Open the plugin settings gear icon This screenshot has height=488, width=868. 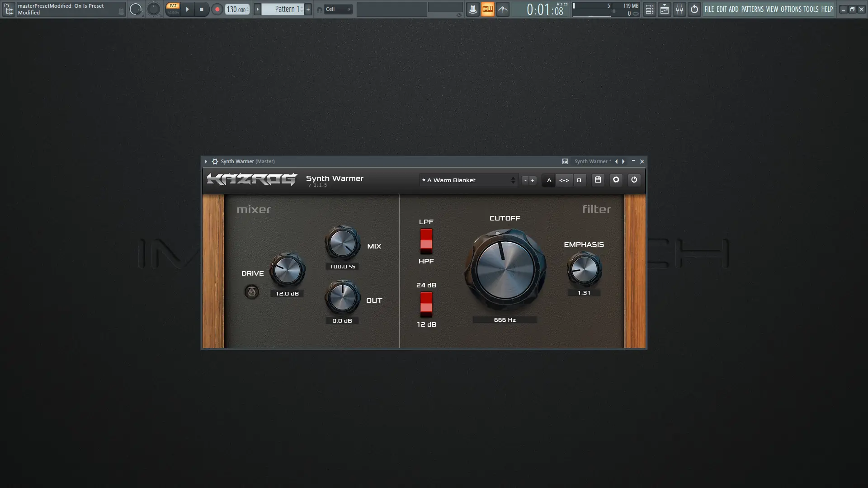pos(616,180)
